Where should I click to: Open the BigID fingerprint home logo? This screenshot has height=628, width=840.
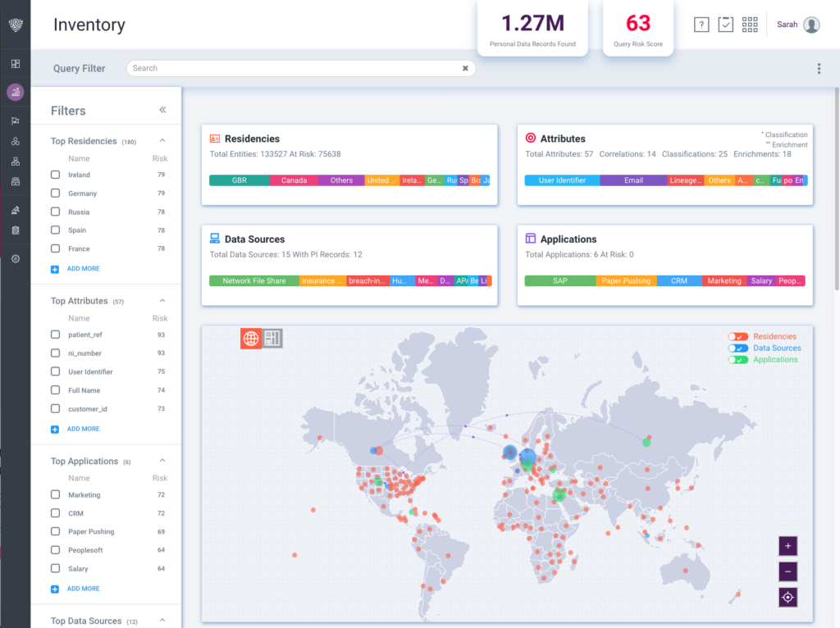tap(15, 24)
